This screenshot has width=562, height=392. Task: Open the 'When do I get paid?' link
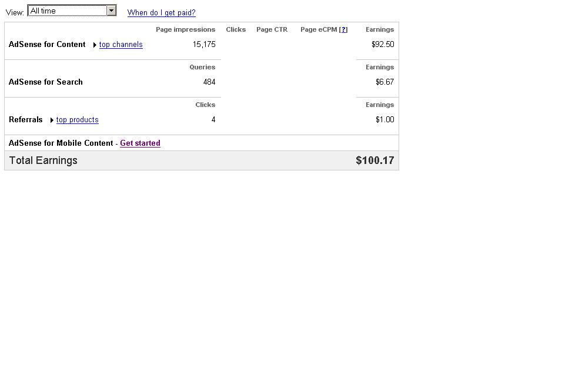click(161, 13)
